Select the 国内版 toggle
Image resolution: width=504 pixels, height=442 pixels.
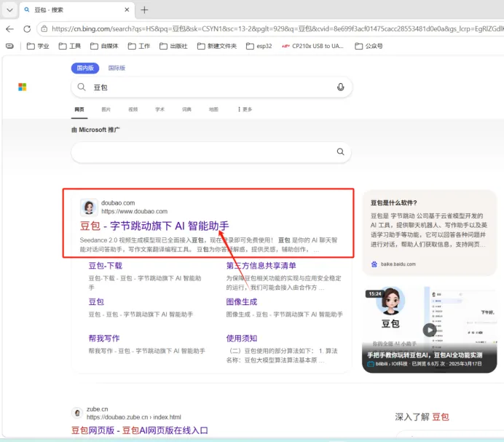(85, 68)
